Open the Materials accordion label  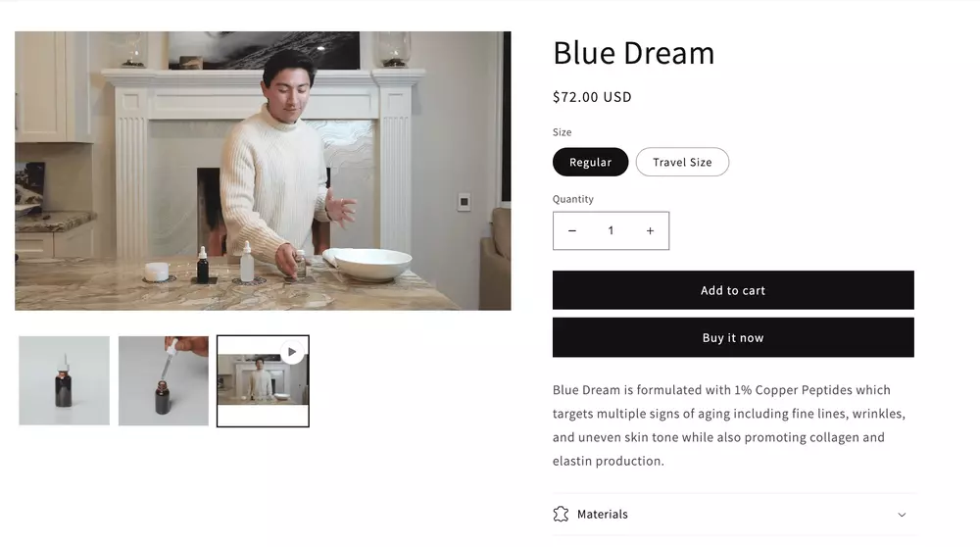tap(603, 514)
